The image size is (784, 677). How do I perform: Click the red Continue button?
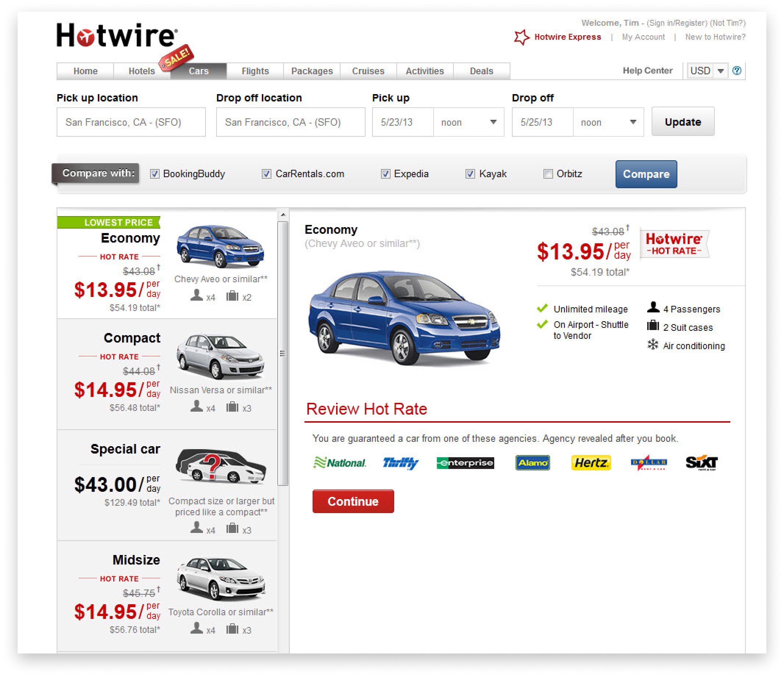tap(353, 501)
